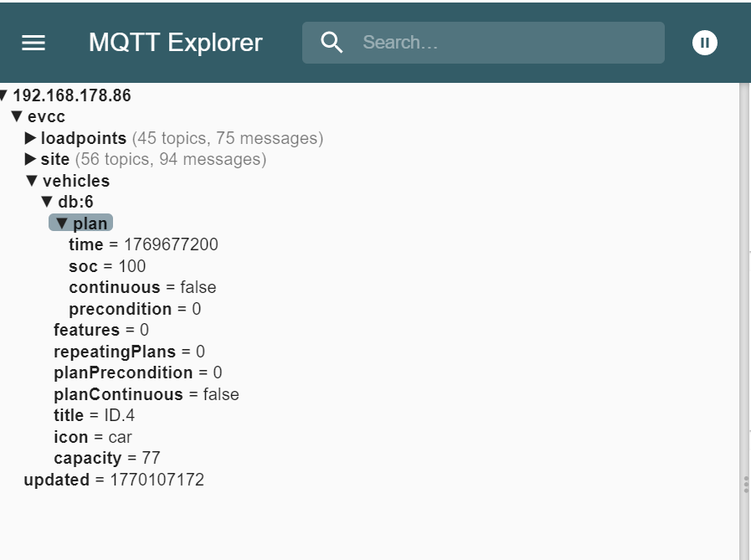
Task: Select the title topic with ID.4
Action: [69, 415]
